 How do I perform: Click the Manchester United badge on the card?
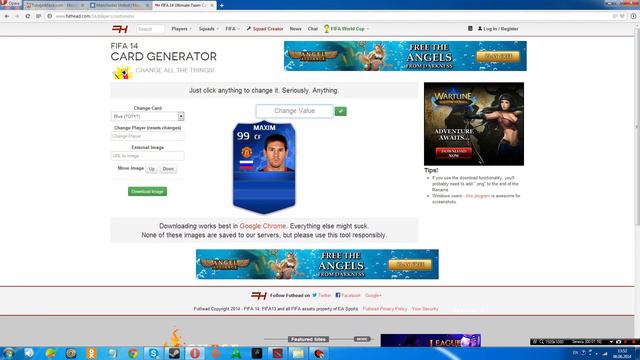click(247, 152)
